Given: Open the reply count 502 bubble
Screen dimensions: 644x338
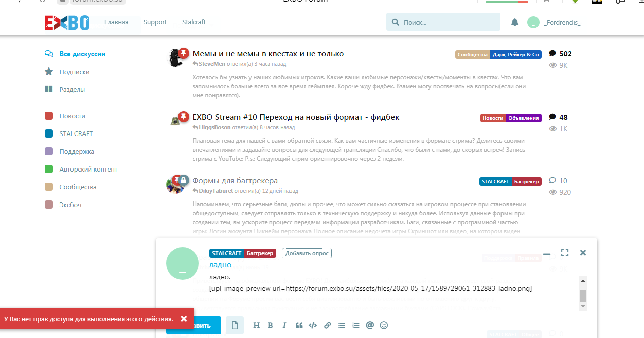Looking at the screenshot, I should pos(560,54).
